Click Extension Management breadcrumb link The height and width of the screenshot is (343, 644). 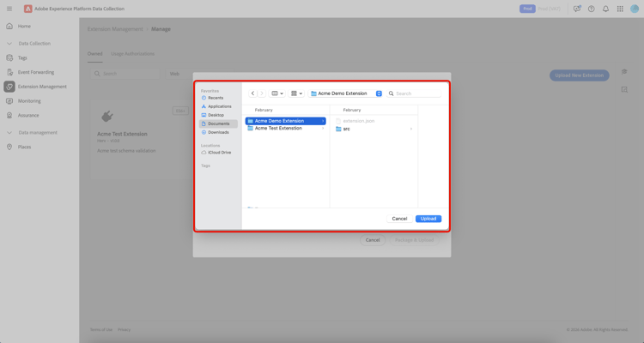pos(115,29)
